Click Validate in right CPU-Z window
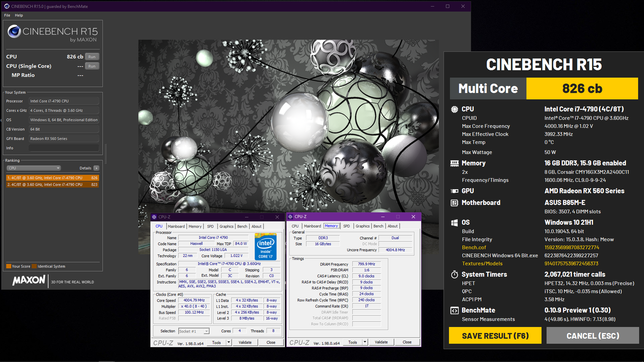Viewport: 644px width, 362px height. [381, 342]
